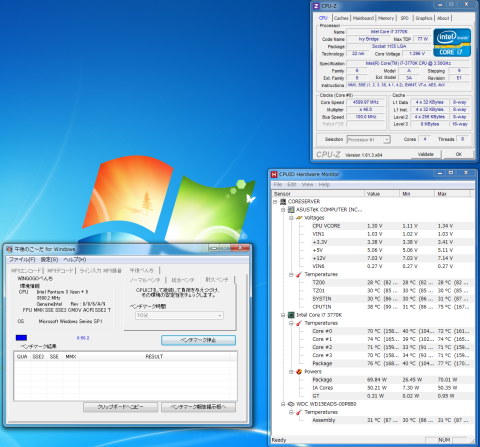Open the ファイル(F) menu

coord(22,259)
